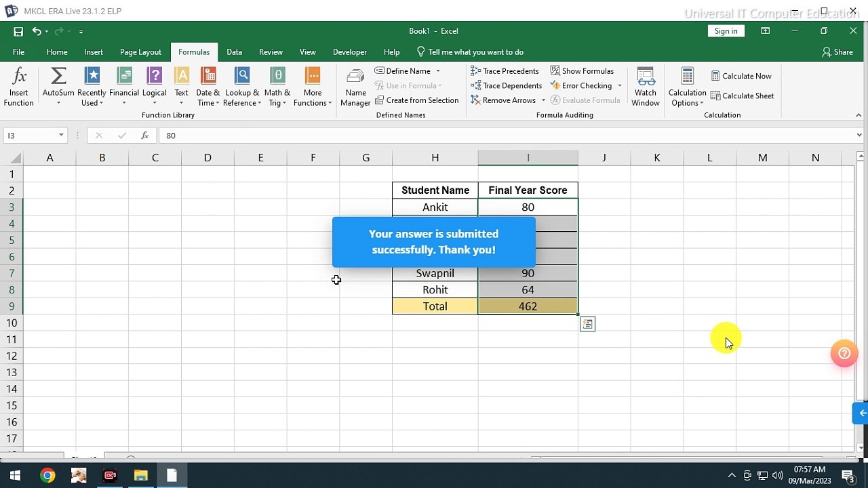Open the Define Name dropdown arrow
The image size is (868, 488).
tap(438, 71)
